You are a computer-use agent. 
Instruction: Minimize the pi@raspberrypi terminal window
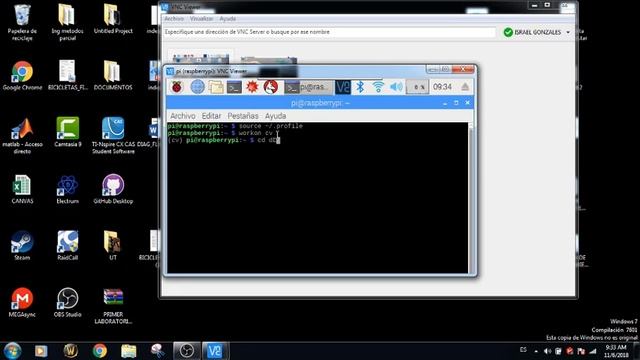445,103
